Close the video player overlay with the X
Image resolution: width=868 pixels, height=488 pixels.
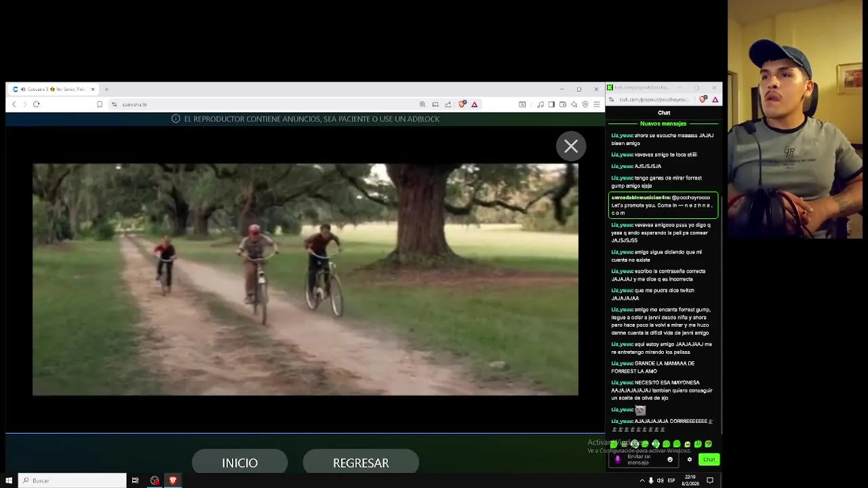click(571, 146)
